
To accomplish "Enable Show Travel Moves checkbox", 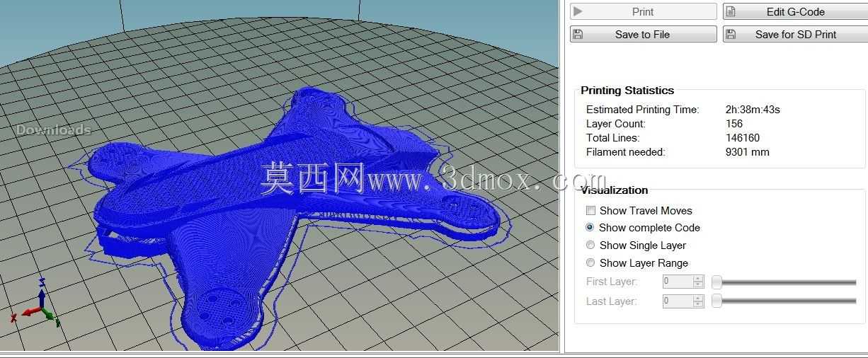I will click(x=590, y=211).
